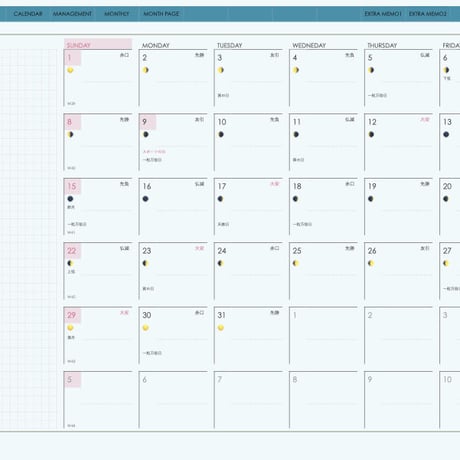Select the THURSDAY column header
The width and height of the screenshot is (460, 460).
(x=382, y=45)
